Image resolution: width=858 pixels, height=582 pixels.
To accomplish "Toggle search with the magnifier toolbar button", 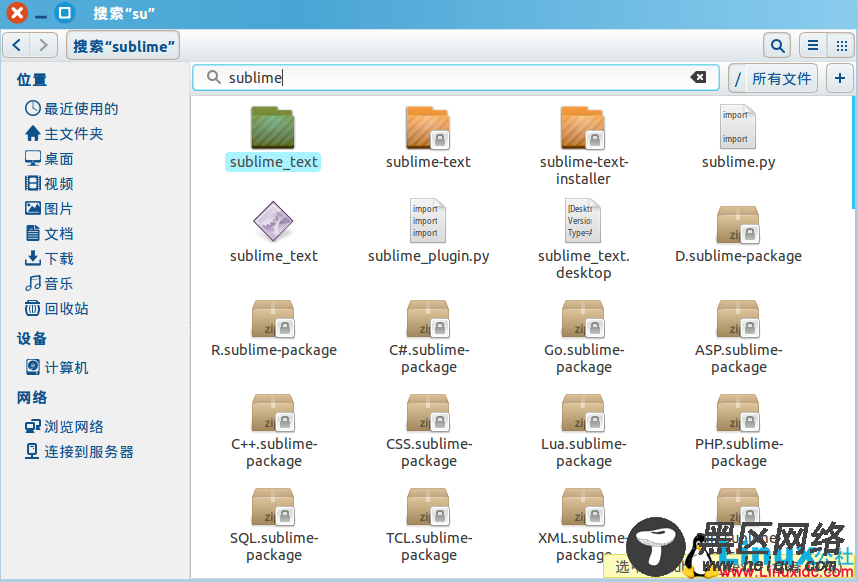I will tap(778, 45).
